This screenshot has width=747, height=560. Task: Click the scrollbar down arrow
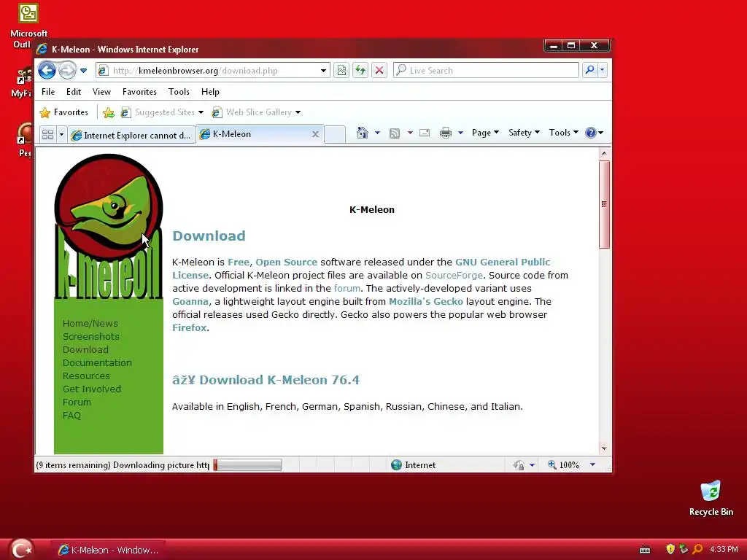click(604, 448)
